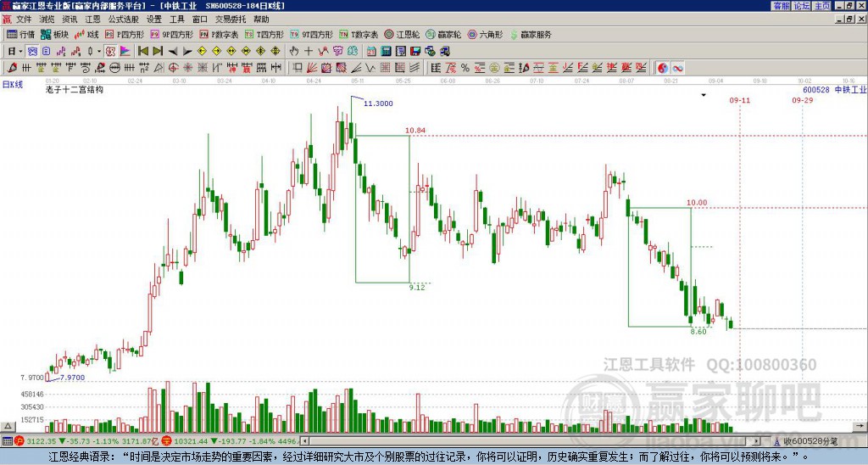The width and height of the screenshot is (868, 465).
Task: Open the T四方形 tool
Action: coord(264,34)
